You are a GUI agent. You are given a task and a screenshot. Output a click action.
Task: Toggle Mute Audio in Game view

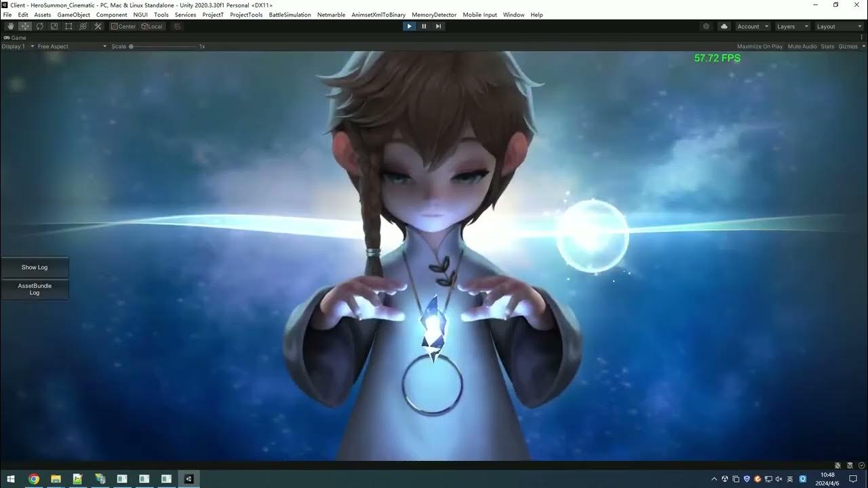(802, 46)
